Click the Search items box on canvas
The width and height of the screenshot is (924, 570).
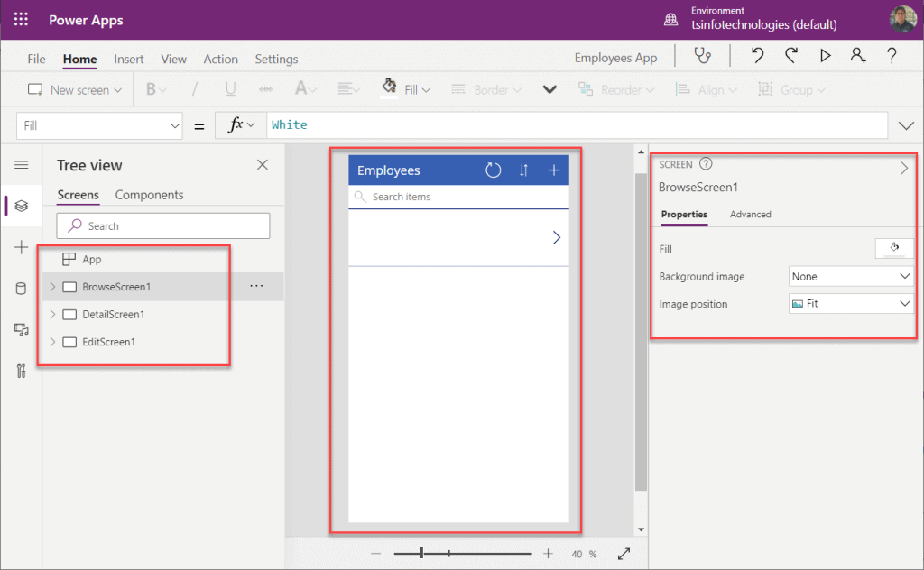pos(458,197)
